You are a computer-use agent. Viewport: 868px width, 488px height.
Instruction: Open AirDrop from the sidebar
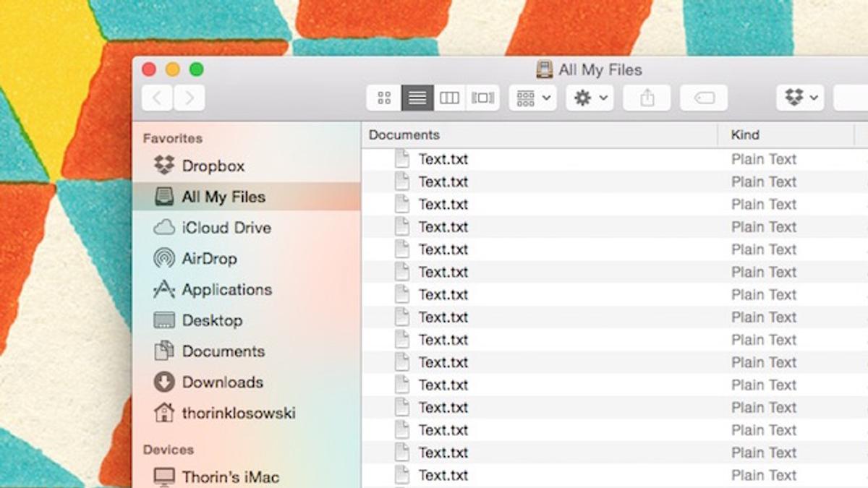pyautogui.click(x=209, y=259)
